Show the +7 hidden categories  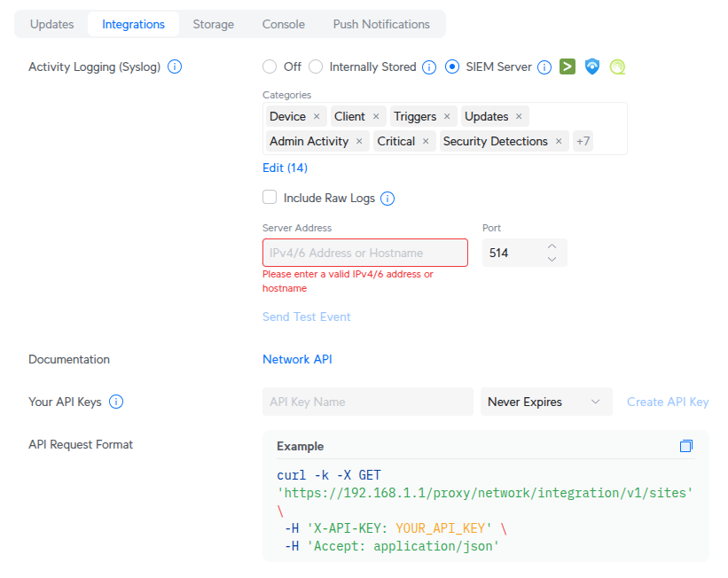tap(583, 141)
